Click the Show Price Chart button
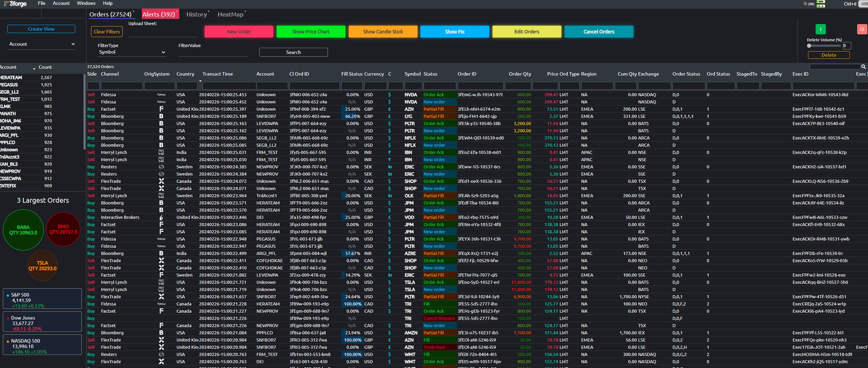This screenshot has height=368, width=868. (x=311, y=32)
